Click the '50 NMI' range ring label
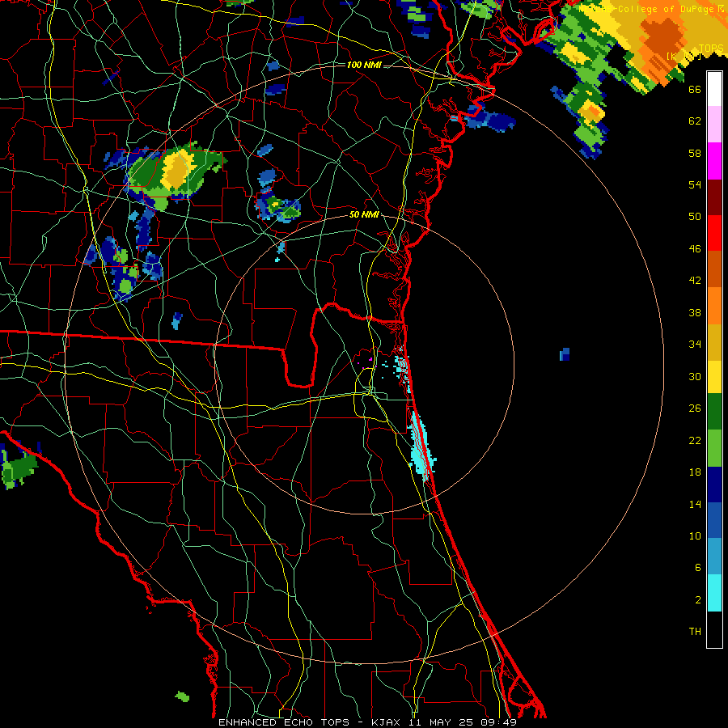The image size is (728, 728). [x=364, y=215]
